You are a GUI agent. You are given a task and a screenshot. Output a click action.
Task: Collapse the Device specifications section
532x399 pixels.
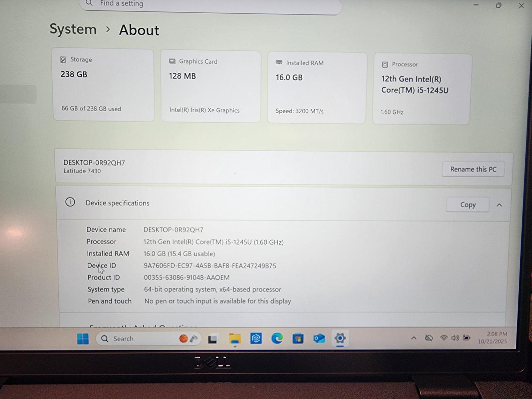tap(499, 205)
